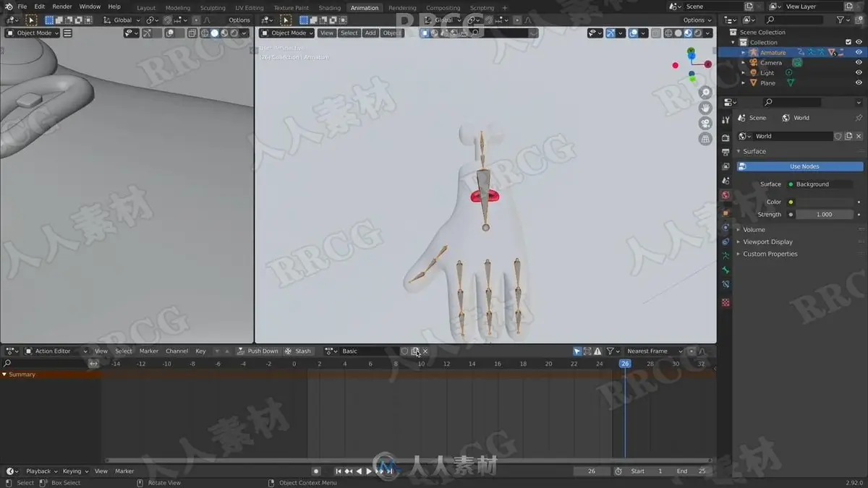Toggle camera view gizmo icon

tap(705, 123)
